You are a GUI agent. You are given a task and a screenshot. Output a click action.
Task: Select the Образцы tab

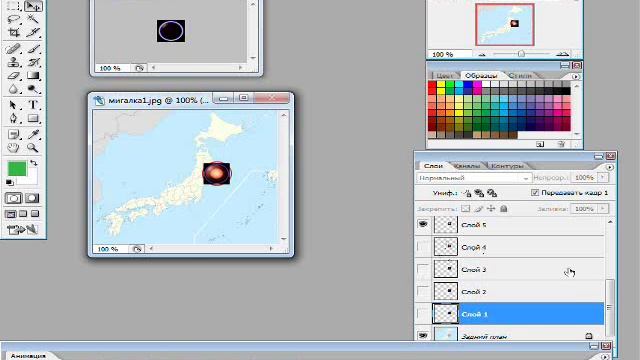click(x=482, y=76)
